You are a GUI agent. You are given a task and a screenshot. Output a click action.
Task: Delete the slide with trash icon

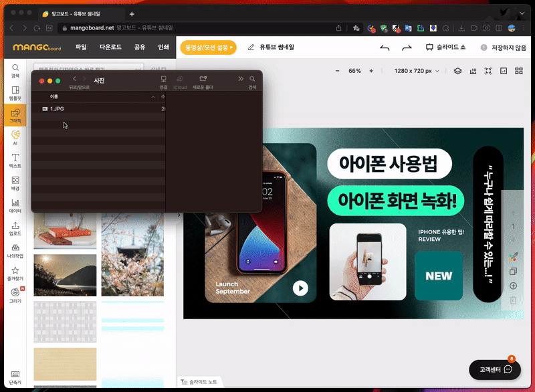(x=513, y=300)
